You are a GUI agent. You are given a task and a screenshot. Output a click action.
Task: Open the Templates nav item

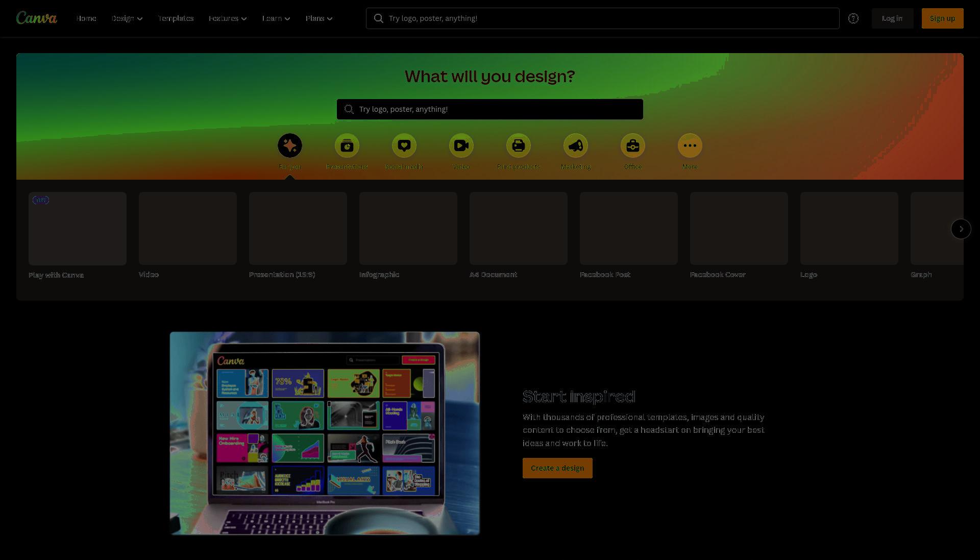coord(176,18)
